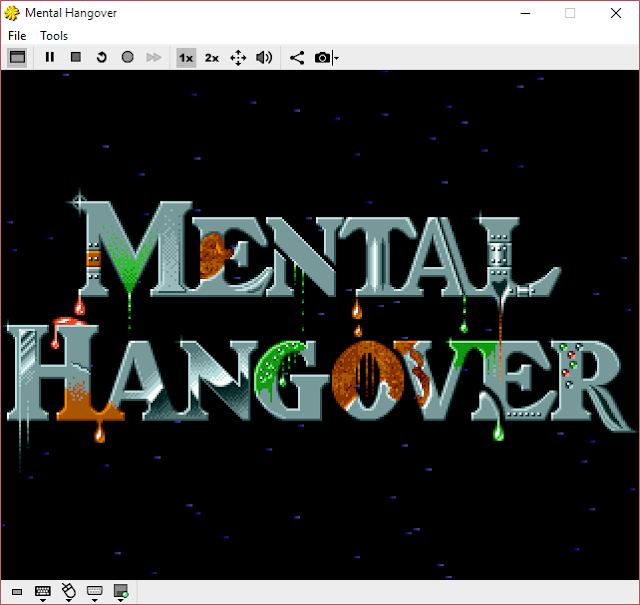Open the floppy disk status dropdown
Image resolution: width=640 pixels, height=605 pixels.
click(x=121, y=593)
